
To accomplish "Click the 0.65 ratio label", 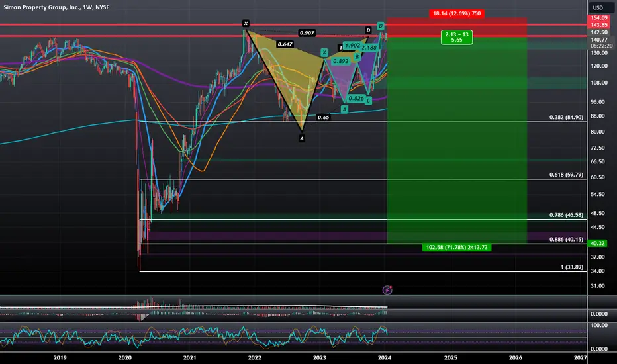I will [x=324, y=117].
